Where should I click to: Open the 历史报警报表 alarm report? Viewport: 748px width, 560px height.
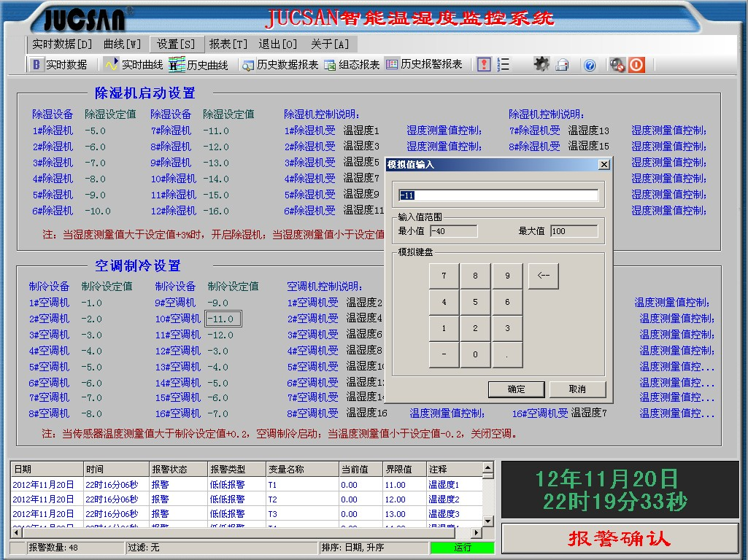[x=423, y=64]
